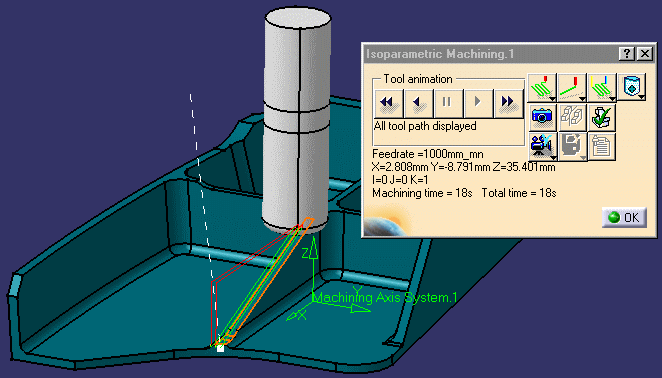Open the tool visualization cylinder dropdown

(632, 87)
